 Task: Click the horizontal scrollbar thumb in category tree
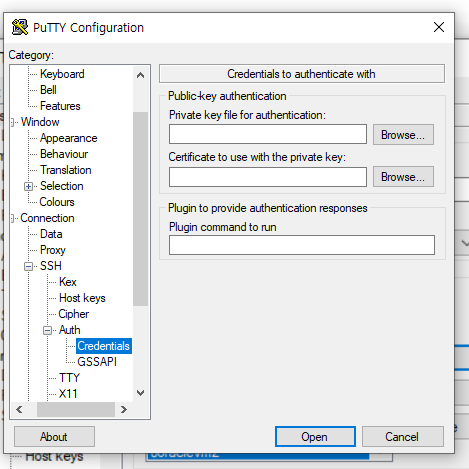coord(76,409)
